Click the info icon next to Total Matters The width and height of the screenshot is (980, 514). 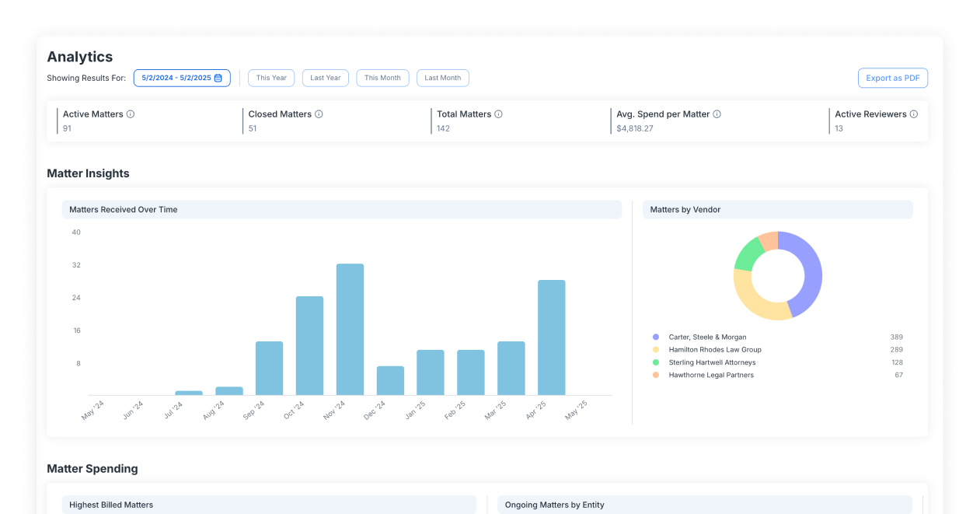498,114
